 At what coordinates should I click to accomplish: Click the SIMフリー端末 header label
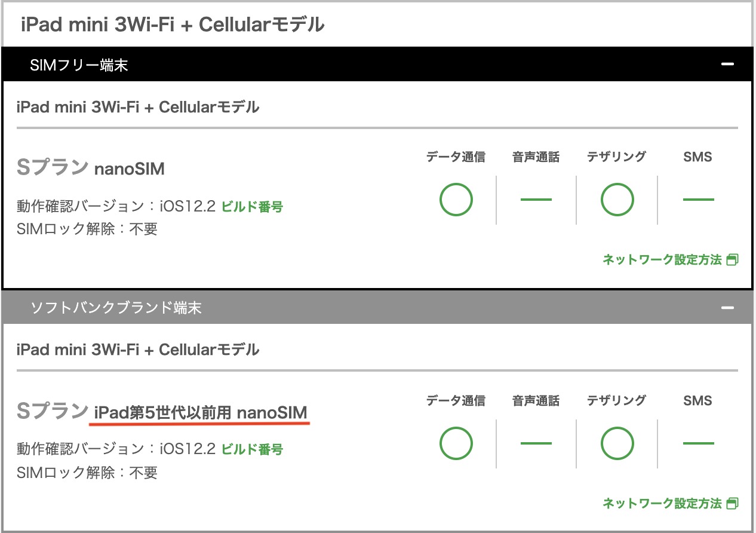click(79, 65)
